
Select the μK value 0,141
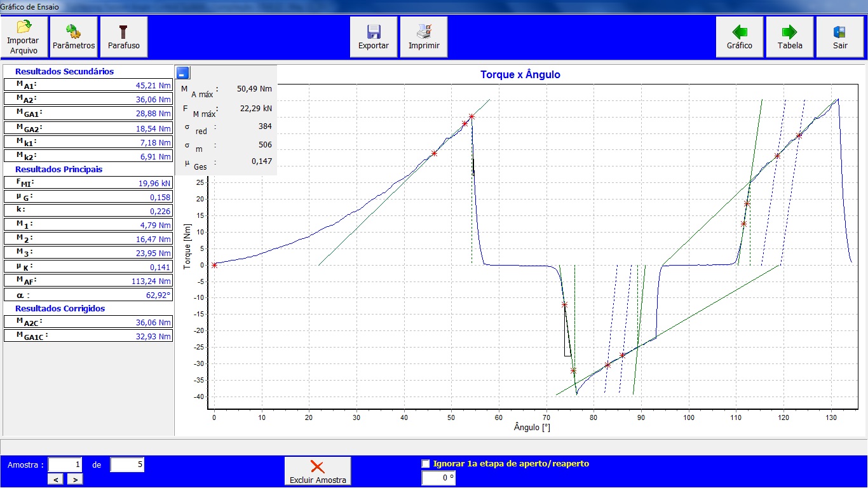(x=161, y=268)
